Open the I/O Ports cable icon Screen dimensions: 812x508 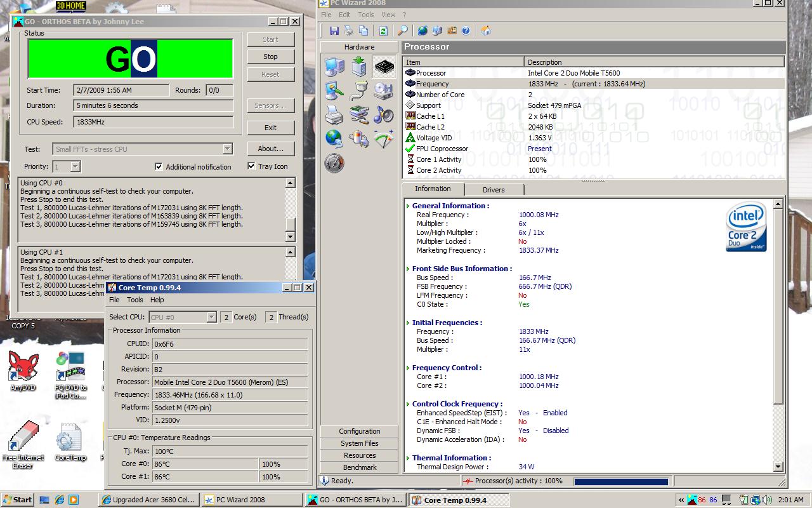tap(359, 91)
